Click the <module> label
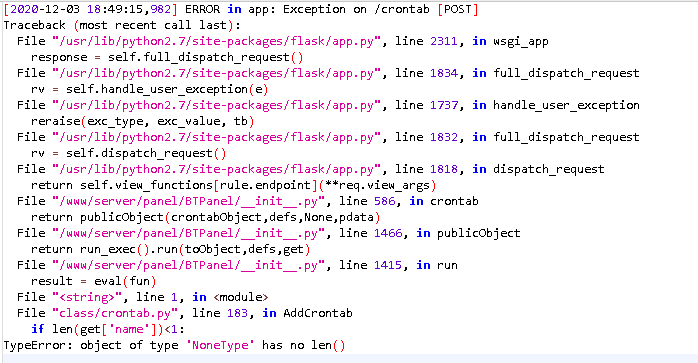The image size is (698, 363). click(241, 298)
